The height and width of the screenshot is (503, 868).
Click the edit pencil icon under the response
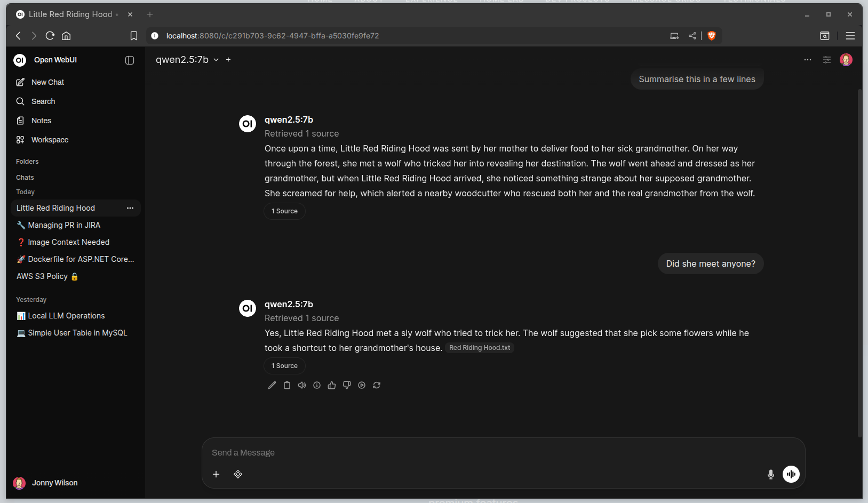click(272, 385)
